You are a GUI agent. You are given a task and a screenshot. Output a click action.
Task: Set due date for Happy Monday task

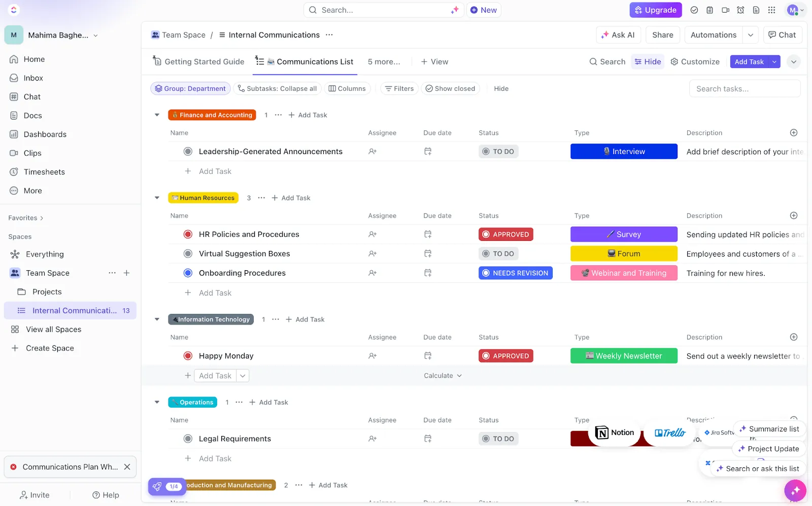click(428, 356)
